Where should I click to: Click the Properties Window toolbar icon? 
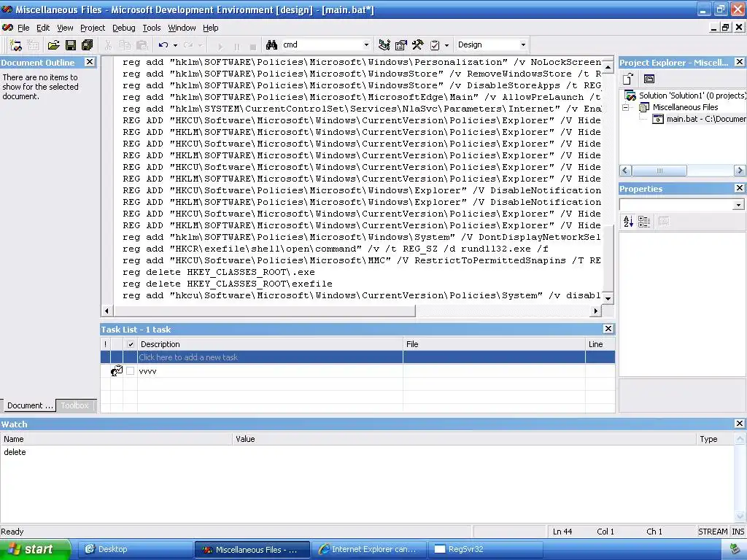[401, 45]
